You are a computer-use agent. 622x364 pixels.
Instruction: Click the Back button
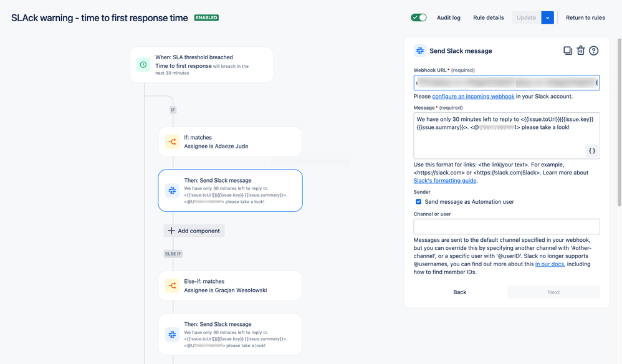(x=460, y=292)
